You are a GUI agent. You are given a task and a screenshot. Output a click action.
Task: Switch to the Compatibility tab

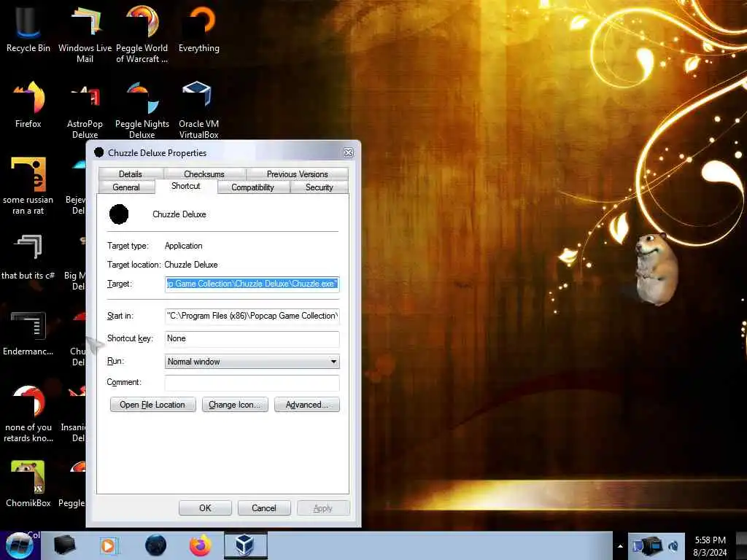(x=253, y=187)
